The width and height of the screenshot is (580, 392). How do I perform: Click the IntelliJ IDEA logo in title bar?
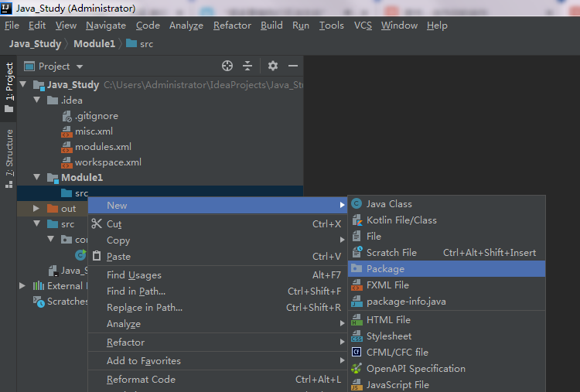(x=6, y=8)
